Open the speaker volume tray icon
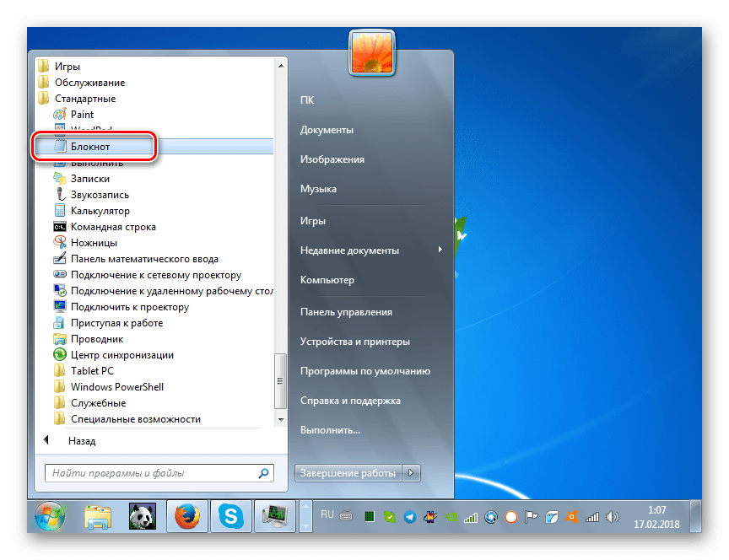Screen dimensions: 729x560 click(613, 517)
